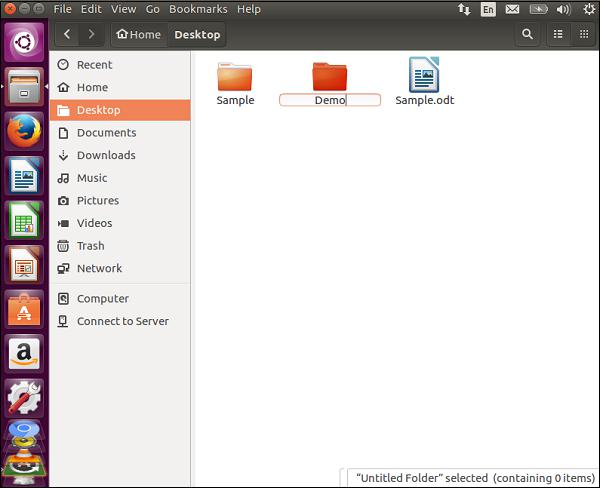Open Amazon from the launcher
This screenshot has height=488, width=600.
pos(24,353)
